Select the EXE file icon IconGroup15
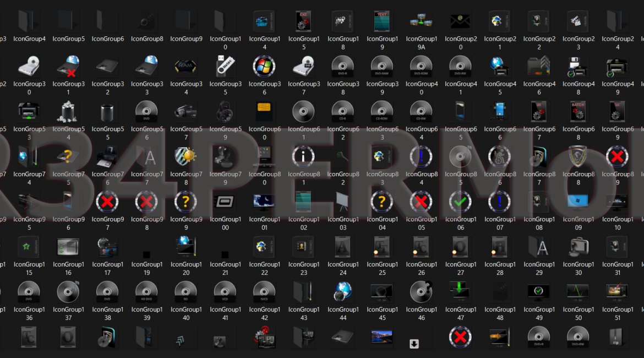 point(303,21)
